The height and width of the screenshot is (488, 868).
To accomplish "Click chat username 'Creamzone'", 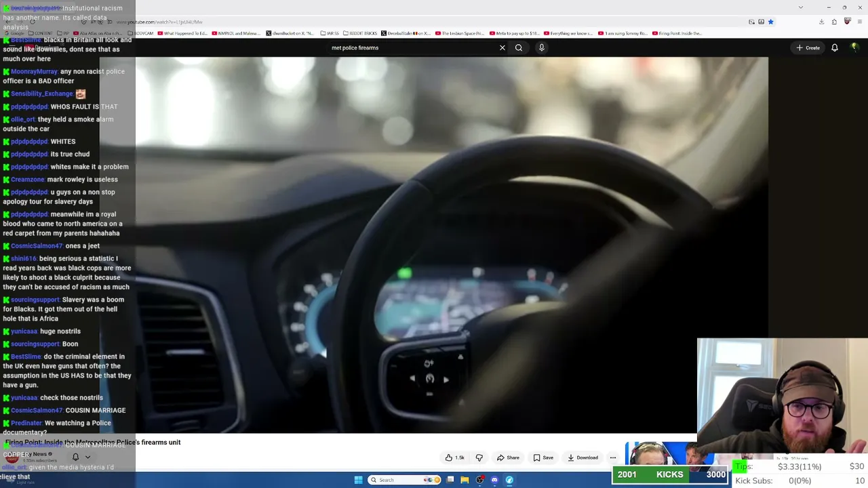I will (x=28, y=180).
